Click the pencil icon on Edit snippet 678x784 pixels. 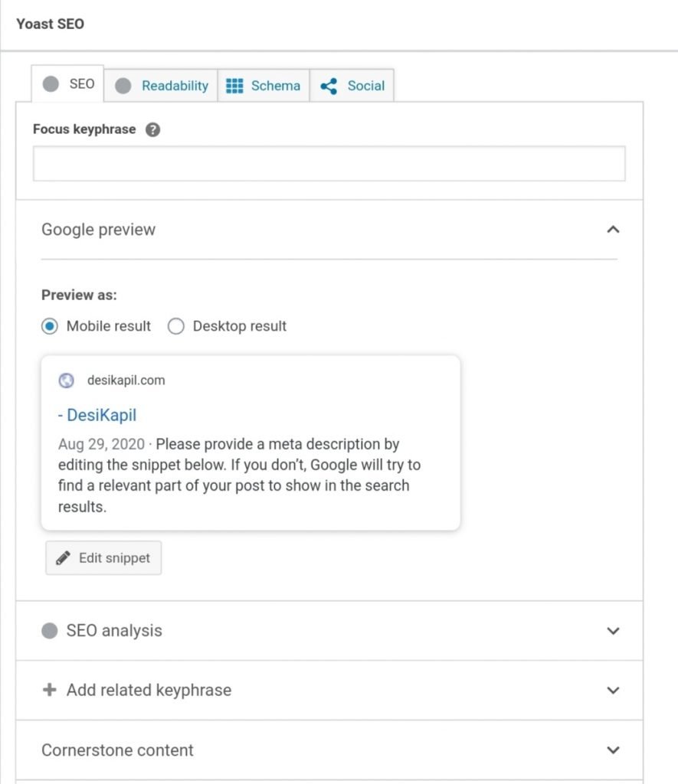tap(63, 558)
